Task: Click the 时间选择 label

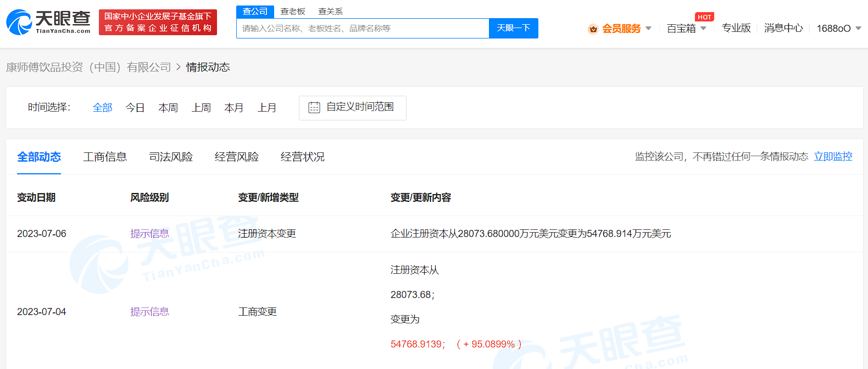Action: click(x=49, y=107)
